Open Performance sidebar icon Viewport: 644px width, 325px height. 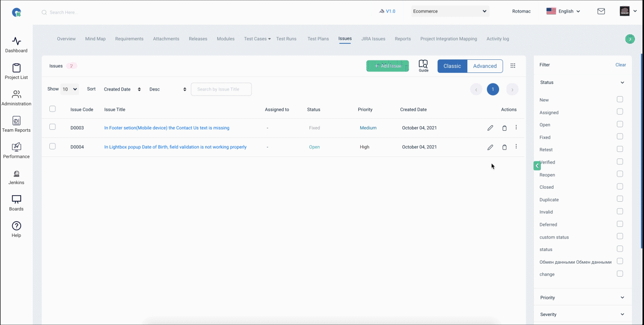coord(17,147)
